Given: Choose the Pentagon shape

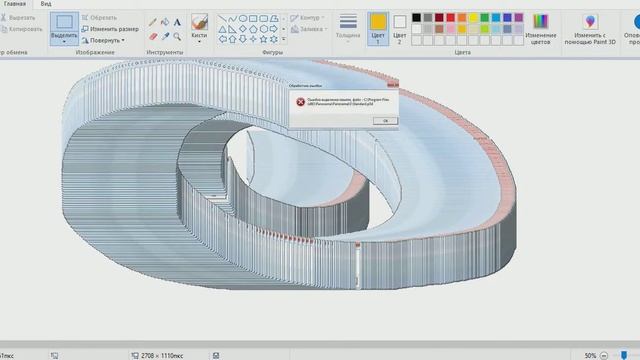Looking at the screenshot, I should pos(253,29).
